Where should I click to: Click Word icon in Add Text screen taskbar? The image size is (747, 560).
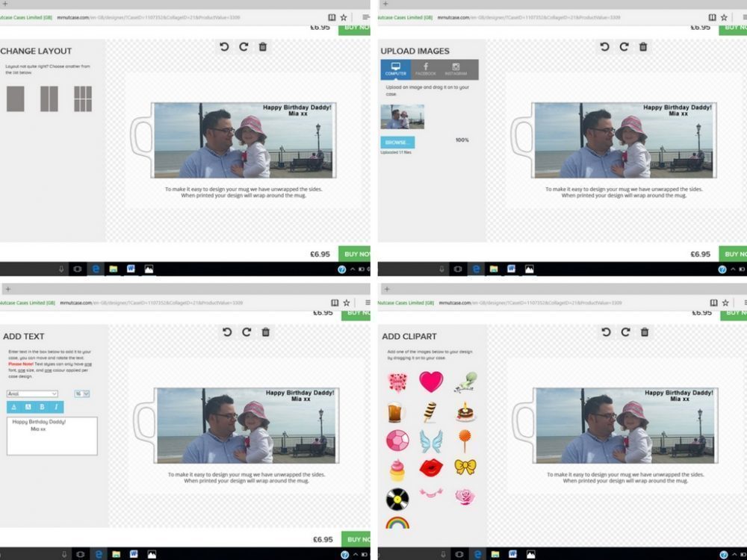point(132,554)
